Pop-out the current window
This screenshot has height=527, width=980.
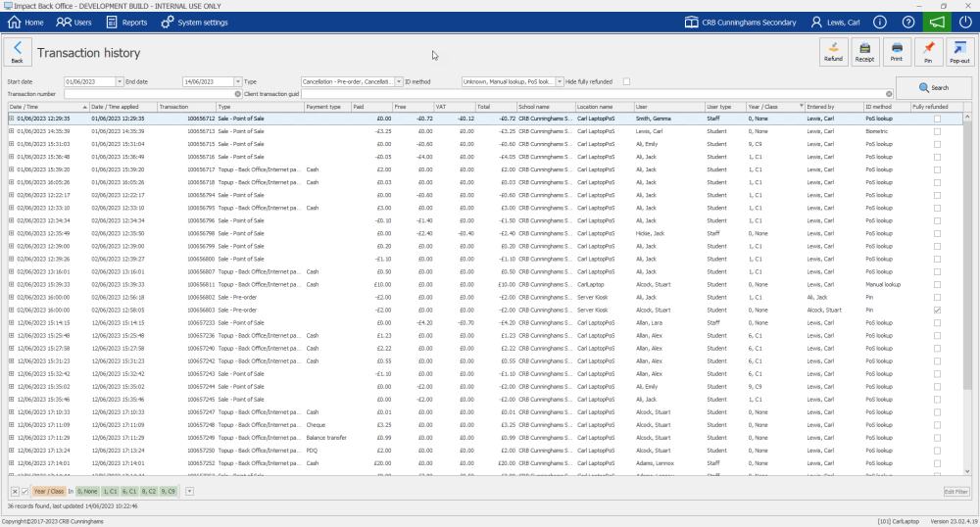pyautogui.click(x=959, y=52)
